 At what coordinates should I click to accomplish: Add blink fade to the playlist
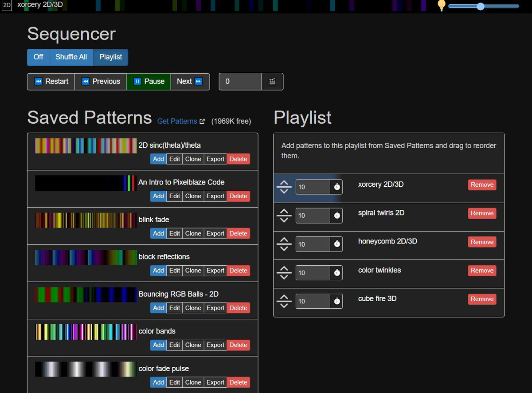click(x=158, y=233)
